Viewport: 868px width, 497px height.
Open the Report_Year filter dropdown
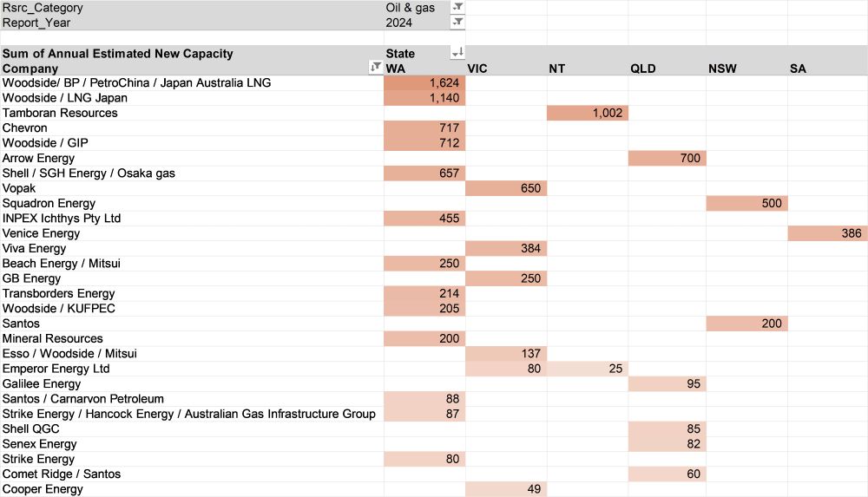click(x=457, y=23)
